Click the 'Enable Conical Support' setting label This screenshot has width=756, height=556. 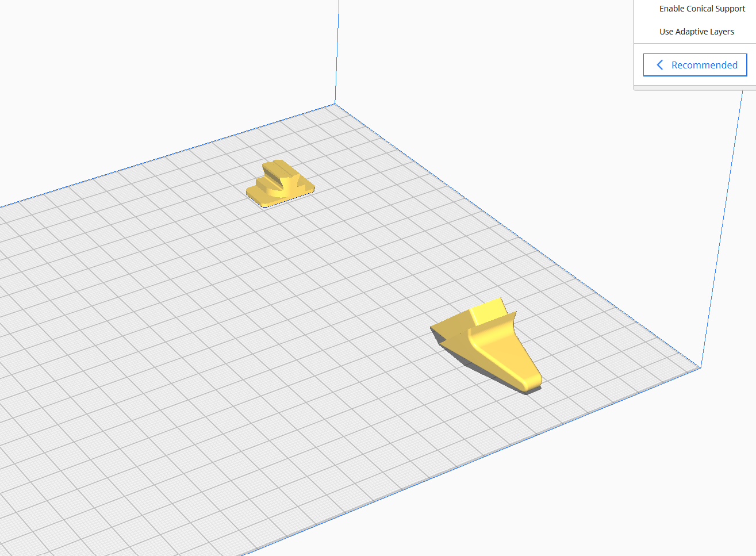pos(702,9)
